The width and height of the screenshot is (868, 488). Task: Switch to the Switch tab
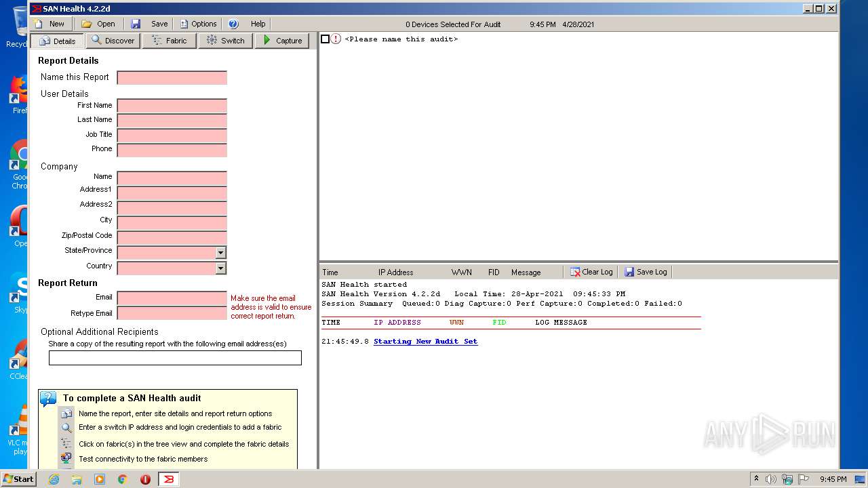[225, 41]
